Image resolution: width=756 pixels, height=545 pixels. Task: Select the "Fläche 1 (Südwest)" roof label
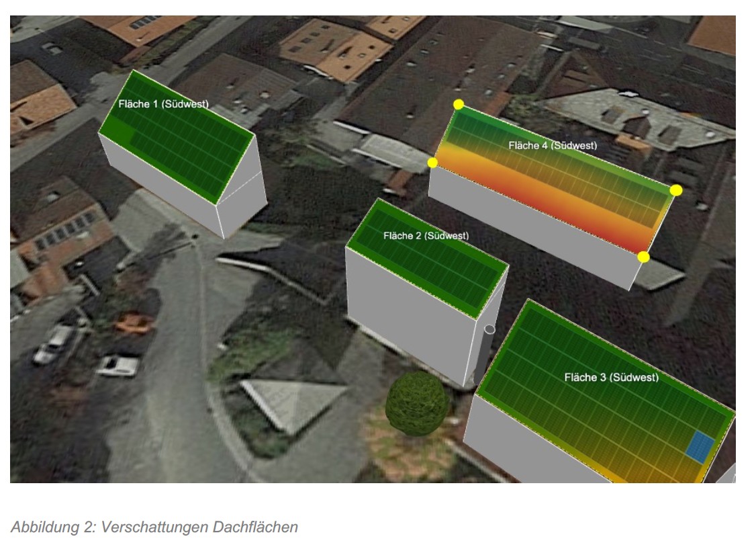163,103
